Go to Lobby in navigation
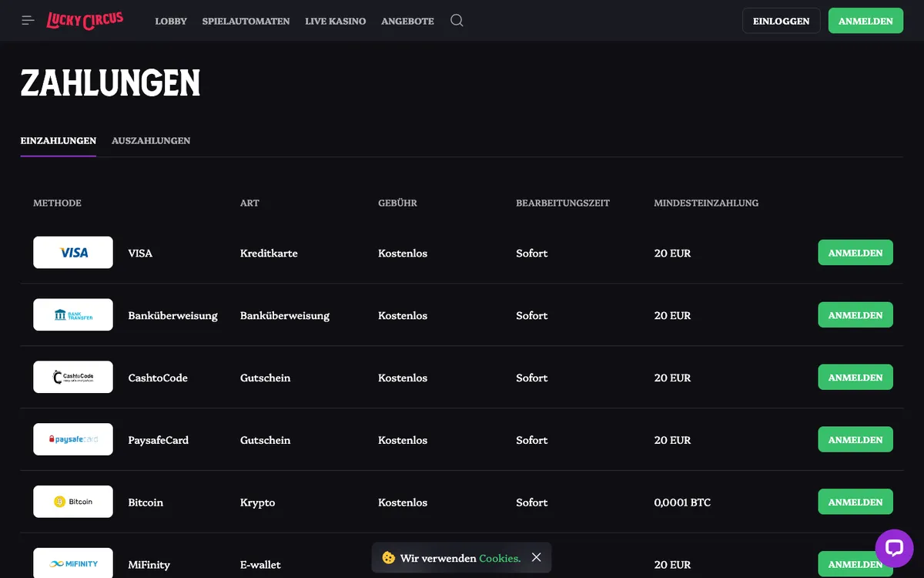924x578 pixels. click(x=171, y=21)
